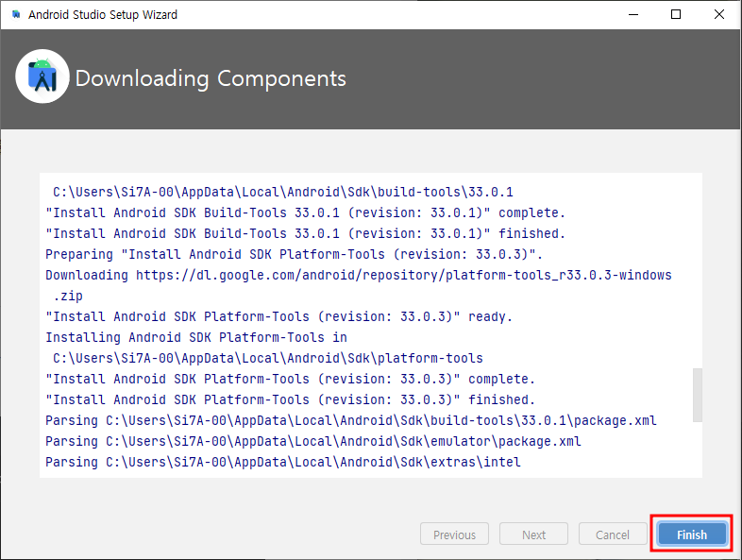This screenshot has width=742, height=560.
Task: Click the Platform-Tools 'complete.' log line
Action: coord(290,380)
